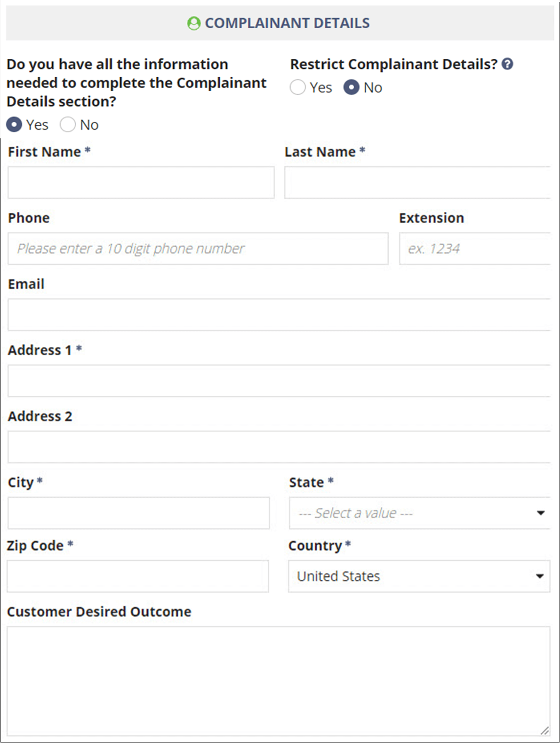Image resolution: width=560 pixels, height=743 pixels.
Task: Click the Extension field with ex. 1234 placeholder
Action: click(x=475, y=248)
